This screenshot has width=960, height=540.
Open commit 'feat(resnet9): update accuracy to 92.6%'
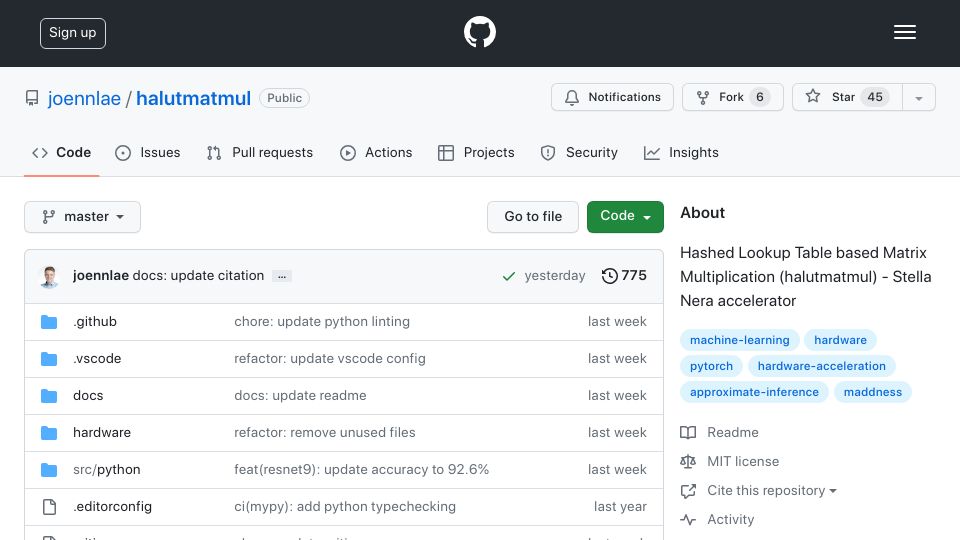click(361, 470)
